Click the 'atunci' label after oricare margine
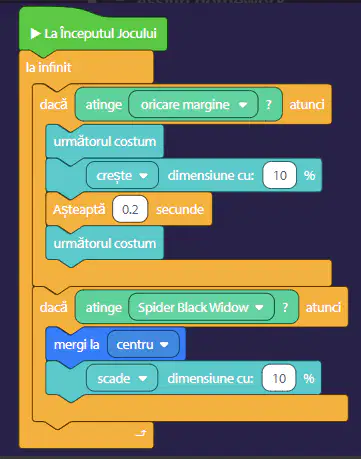The width and height of the screenshot is (361, 459). click(307, 105)
